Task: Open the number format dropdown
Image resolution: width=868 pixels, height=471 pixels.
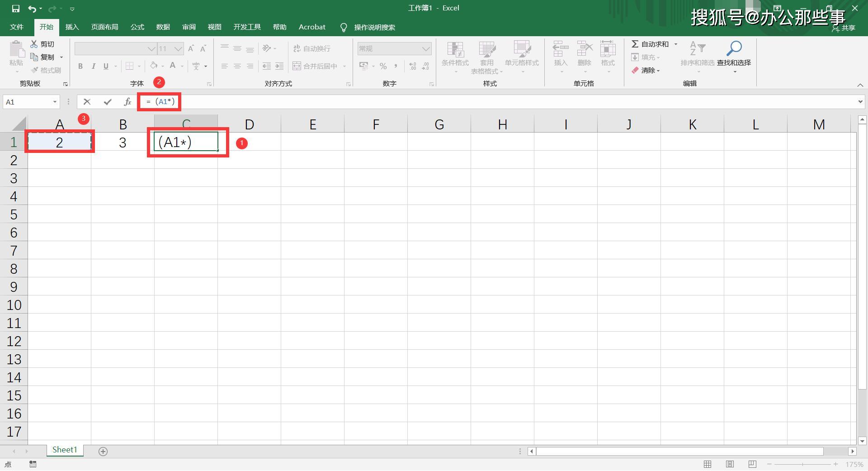Action: click(x=425, y=49)
